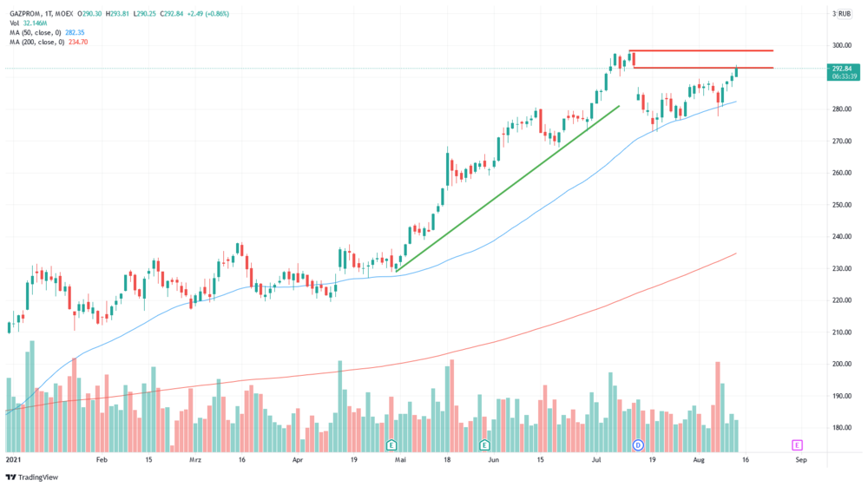Click the green E earnings marker near Mai

coord(391,445)
